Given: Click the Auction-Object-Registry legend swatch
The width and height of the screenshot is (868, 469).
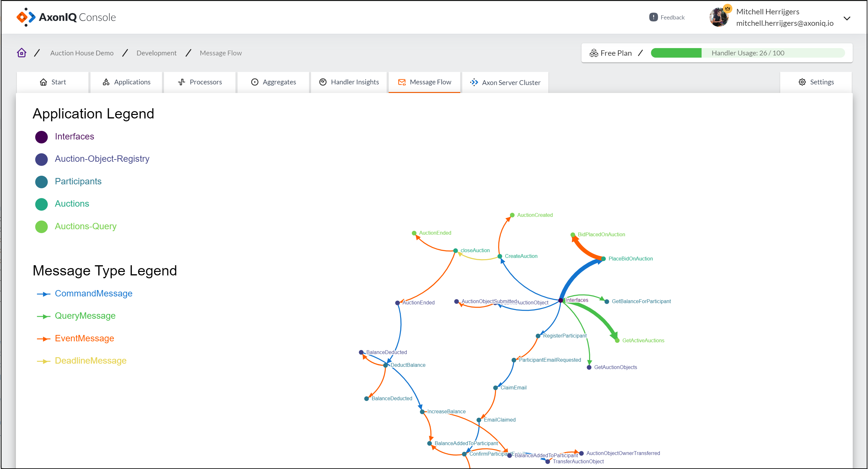Looking at the screenshot, I should pos(41,159).
